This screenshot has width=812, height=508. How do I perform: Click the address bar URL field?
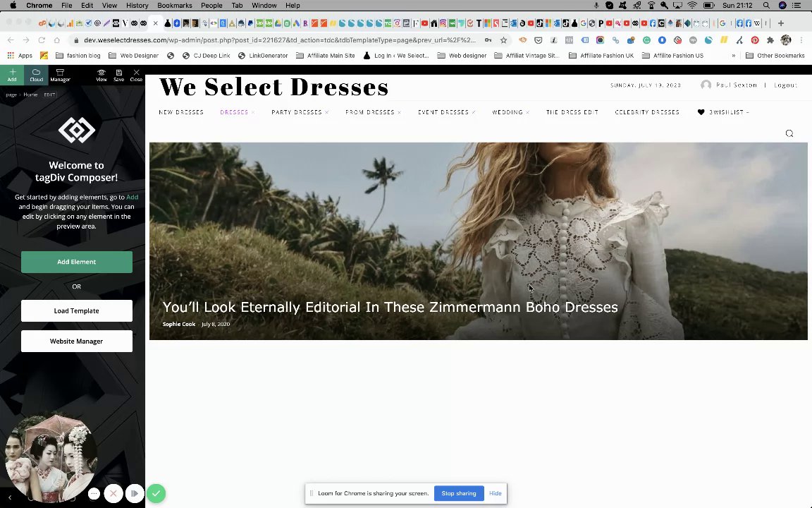pos(280,40)
